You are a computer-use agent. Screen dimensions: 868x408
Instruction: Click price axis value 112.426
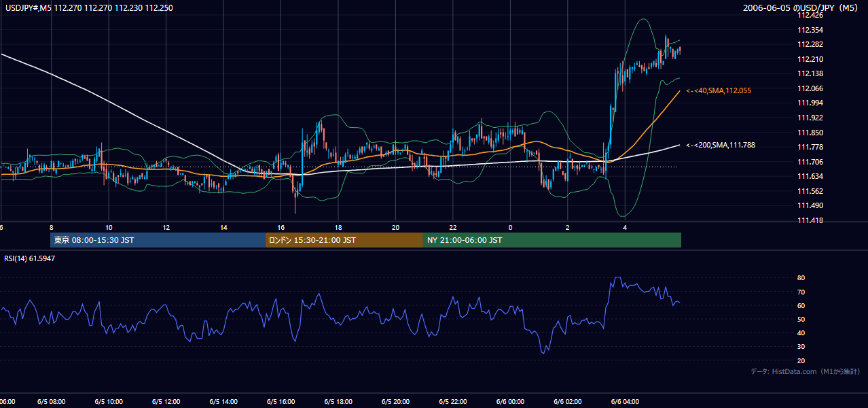tap(810, 15)
